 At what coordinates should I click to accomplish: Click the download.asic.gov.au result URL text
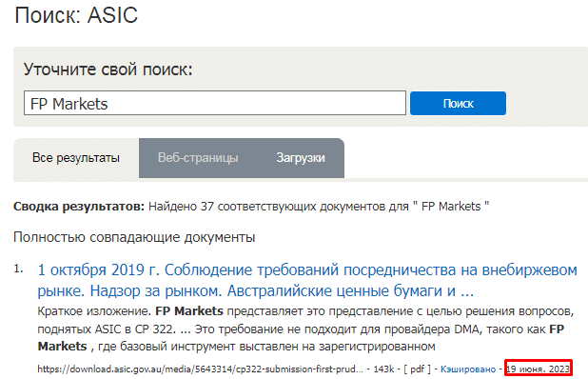pos(200,369)
